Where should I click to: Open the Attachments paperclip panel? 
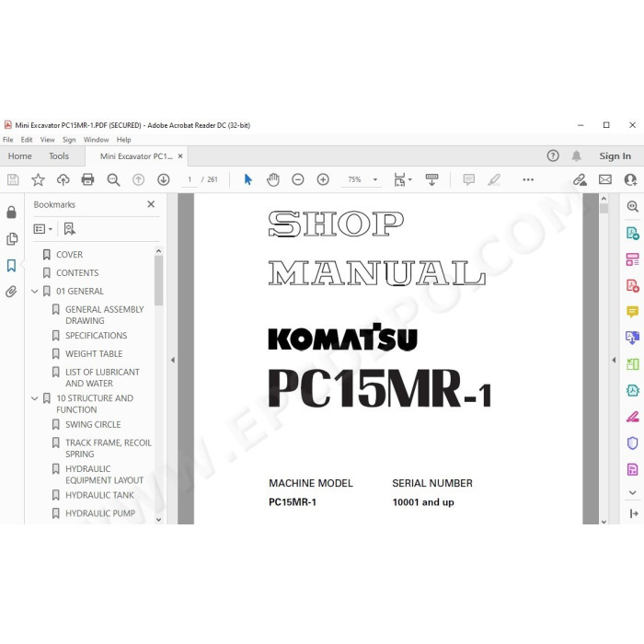[11, 292]
